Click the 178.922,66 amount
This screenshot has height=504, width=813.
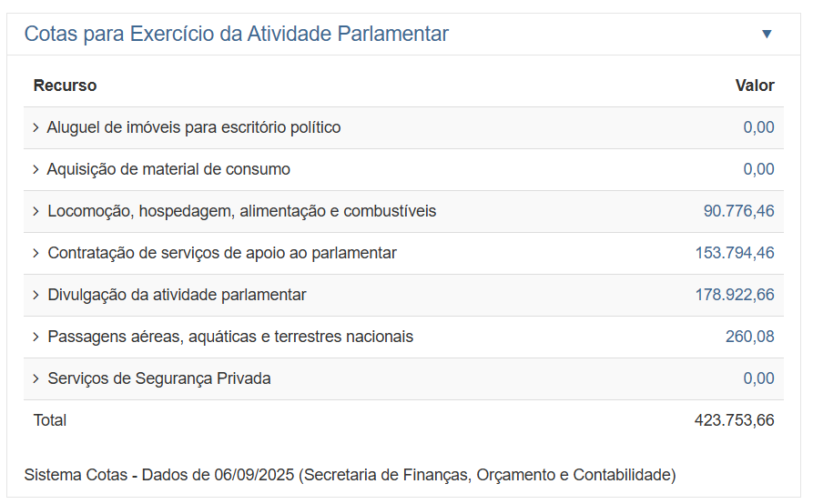(734, 295)
